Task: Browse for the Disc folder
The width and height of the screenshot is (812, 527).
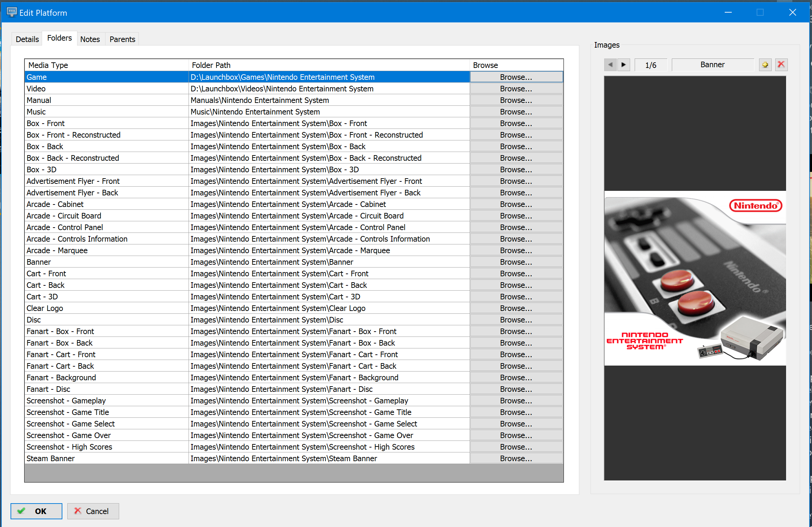Action: pyautogui.click(x=516, y=320)
